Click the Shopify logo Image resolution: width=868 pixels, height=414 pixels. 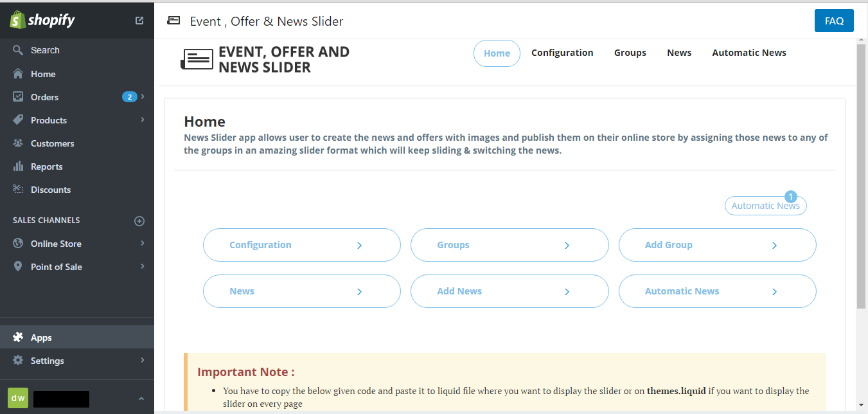pyautogui.click(x=42, y=20)
